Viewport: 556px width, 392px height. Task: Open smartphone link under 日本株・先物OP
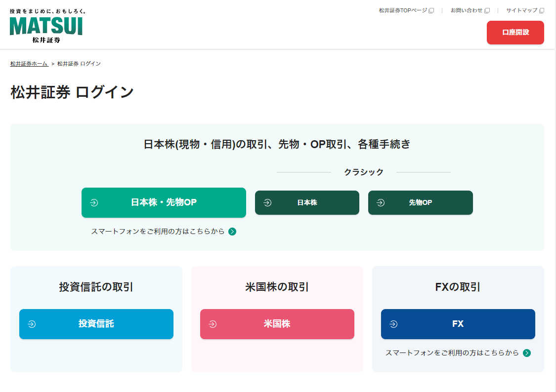164,232
